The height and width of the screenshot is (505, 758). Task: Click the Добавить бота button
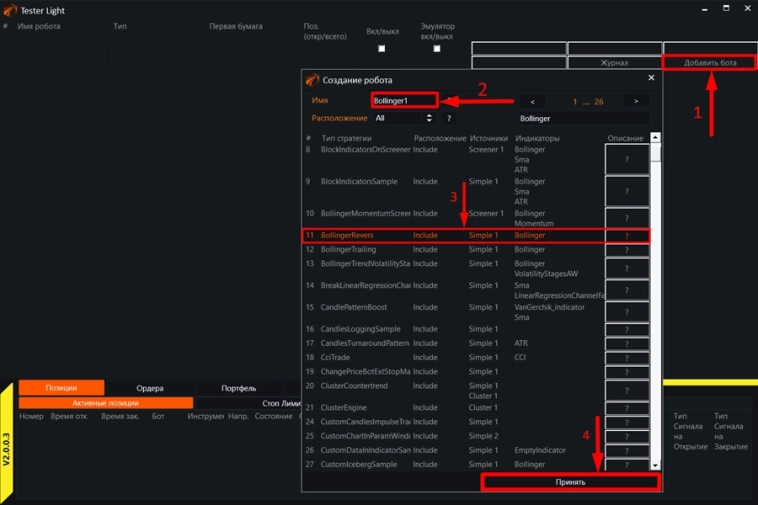(710, 63)
